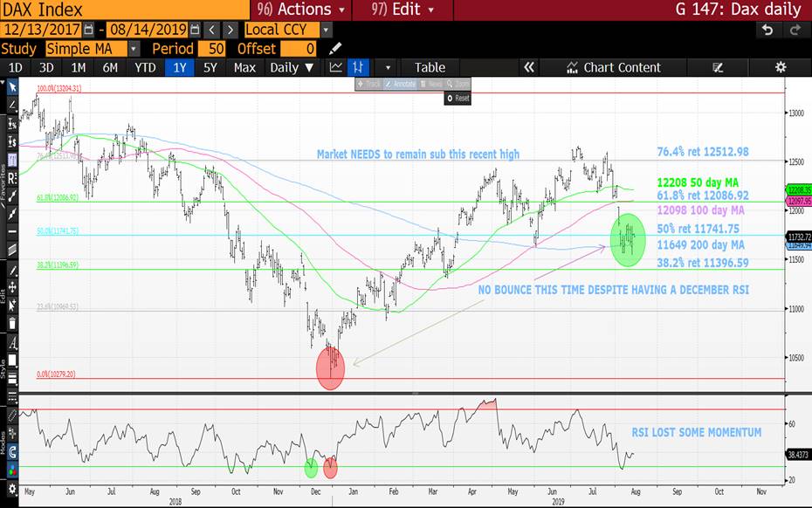The image size is (812, 508).
Task: Pick the pencil edit tool
Action: point(12,270)
